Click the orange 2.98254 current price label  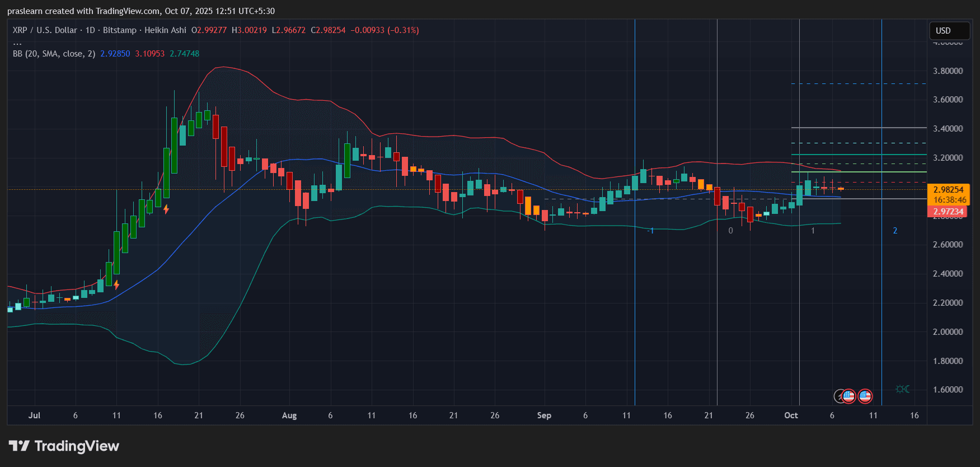[x=948, y=190]
